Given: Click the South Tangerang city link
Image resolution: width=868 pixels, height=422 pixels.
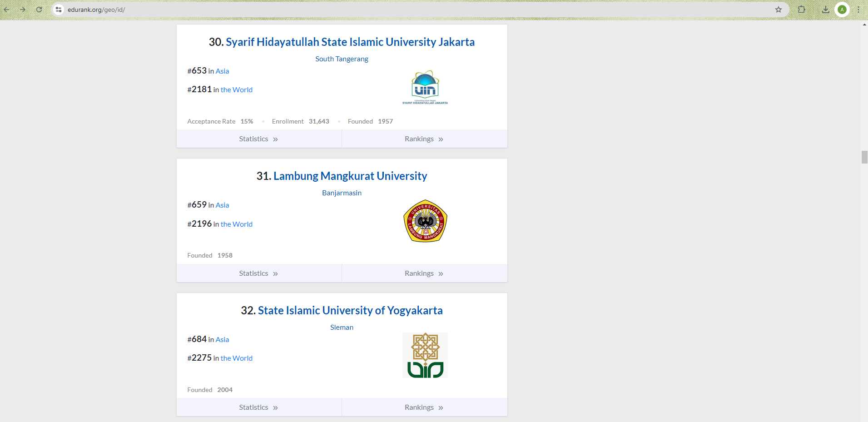Looking at the screenshot, I should point(342,59).
